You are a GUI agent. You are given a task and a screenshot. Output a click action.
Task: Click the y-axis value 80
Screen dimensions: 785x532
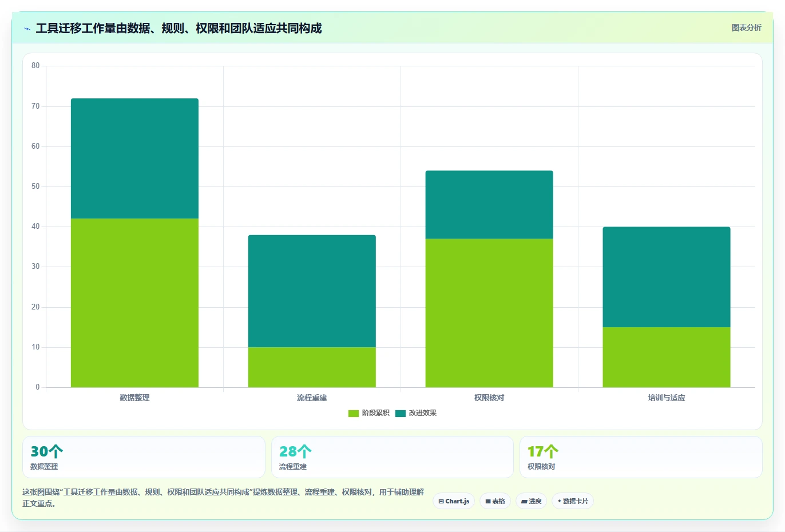(35, 66)
